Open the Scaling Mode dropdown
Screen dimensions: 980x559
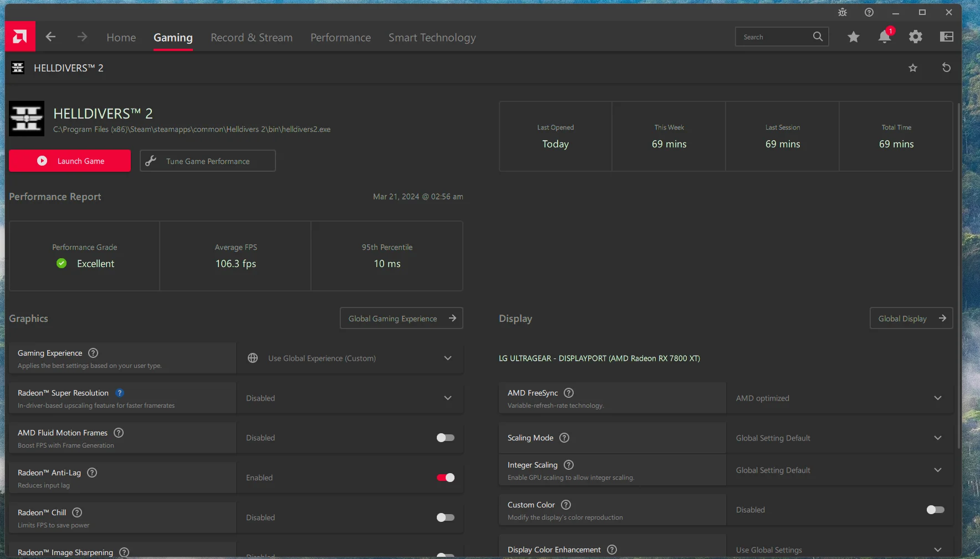840,438
